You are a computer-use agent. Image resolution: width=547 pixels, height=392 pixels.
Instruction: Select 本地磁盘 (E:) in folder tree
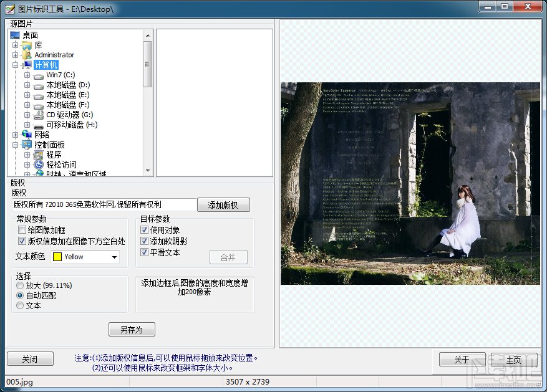tap(68, 95)
